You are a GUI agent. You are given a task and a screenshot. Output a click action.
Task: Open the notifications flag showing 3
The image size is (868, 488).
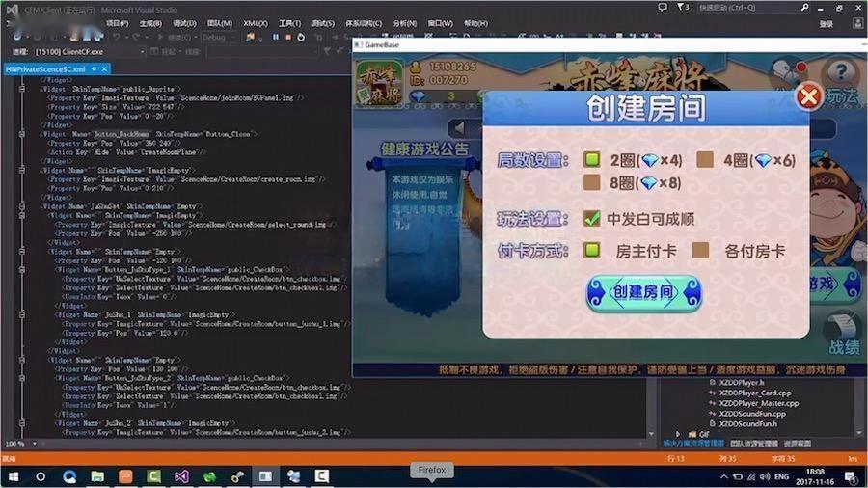(683, 7)
